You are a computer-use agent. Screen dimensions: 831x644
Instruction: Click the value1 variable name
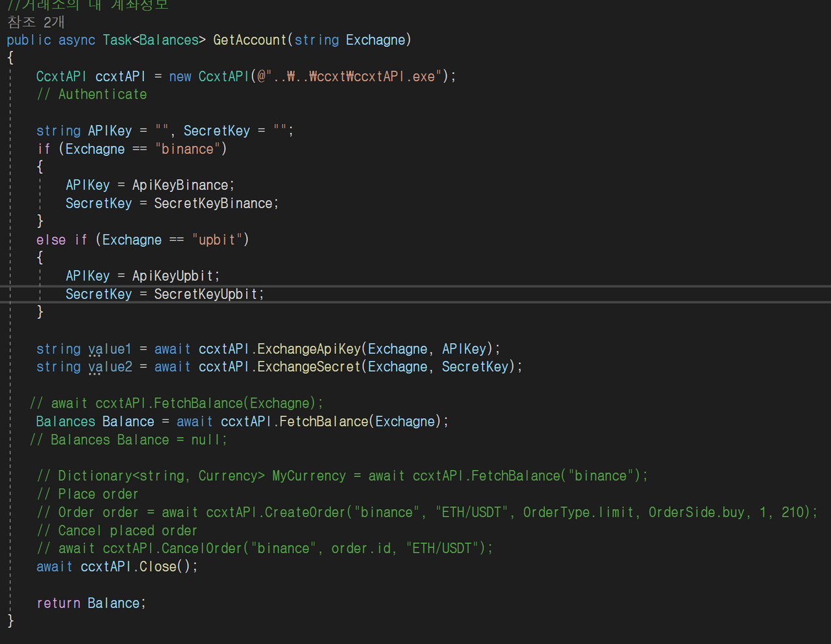[x=110, y=349]
